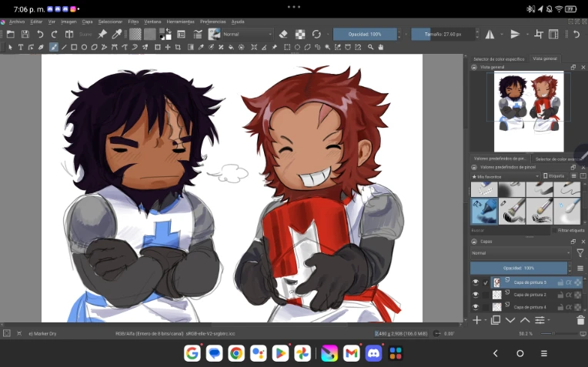Switch to Valores predefinidos de pincel tab
588x367 pixels.
tap(499, 159)
